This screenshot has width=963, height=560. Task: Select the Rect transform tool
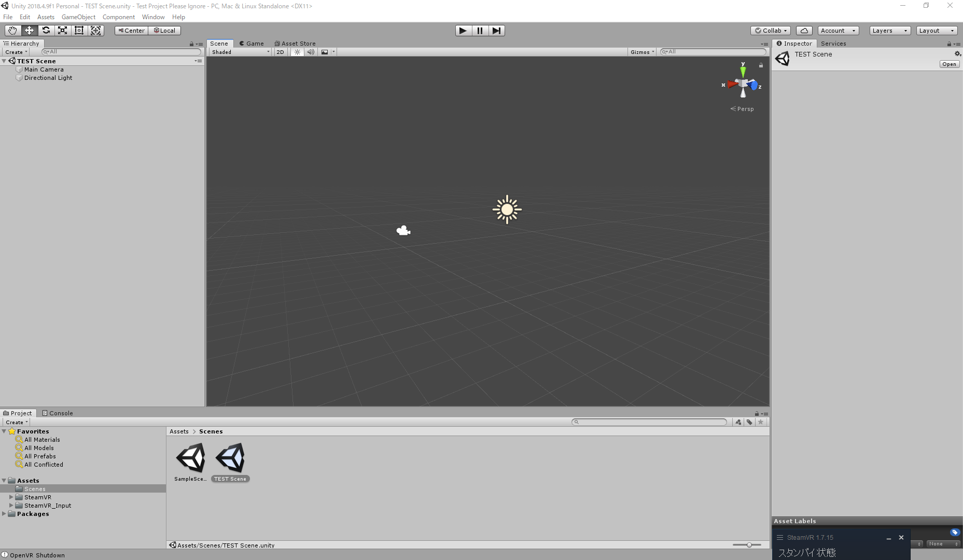click(x=79, y=31)
